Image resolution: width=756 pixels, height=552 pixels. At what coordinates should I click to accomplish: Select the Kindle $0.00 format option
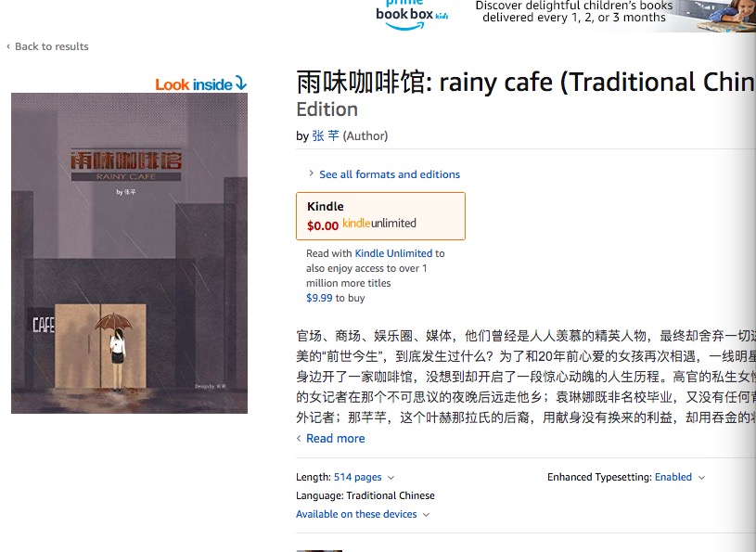(380, 216)
